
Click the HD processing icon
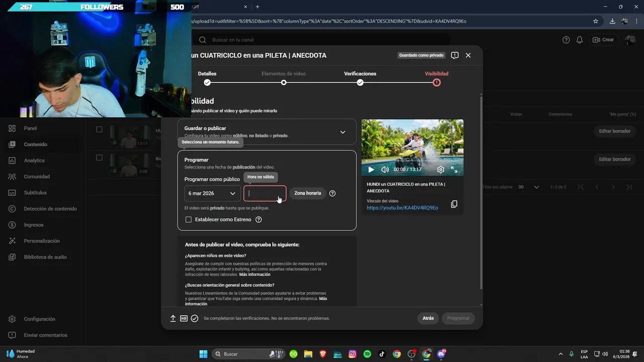click(x=184, y=318)
